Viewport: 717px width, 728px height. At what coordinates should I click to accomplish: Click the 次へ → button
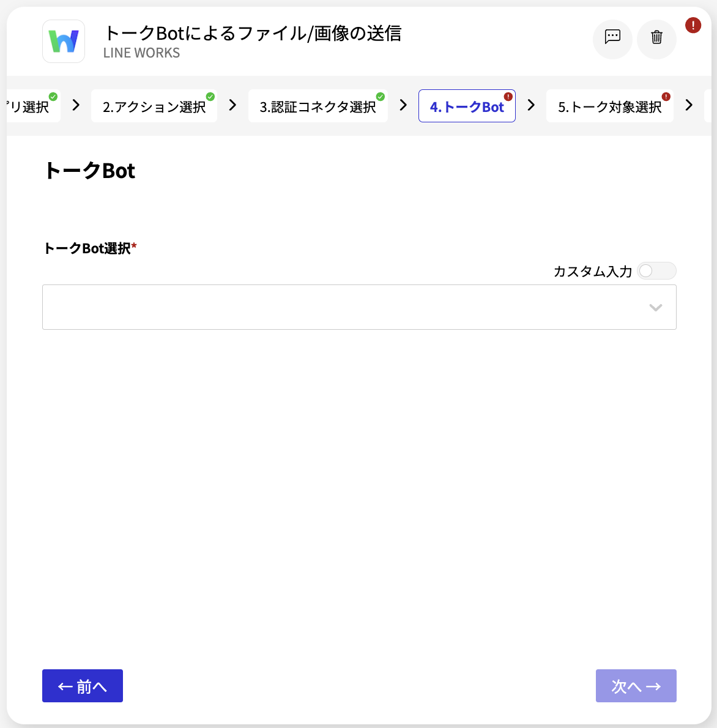636,686
